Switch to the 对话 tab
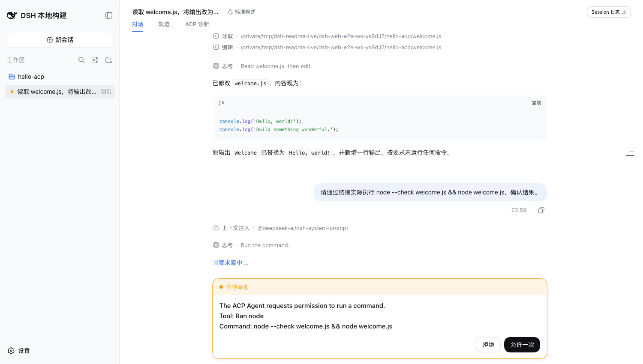This screenshot has height=364, width=643. (138, 24)
